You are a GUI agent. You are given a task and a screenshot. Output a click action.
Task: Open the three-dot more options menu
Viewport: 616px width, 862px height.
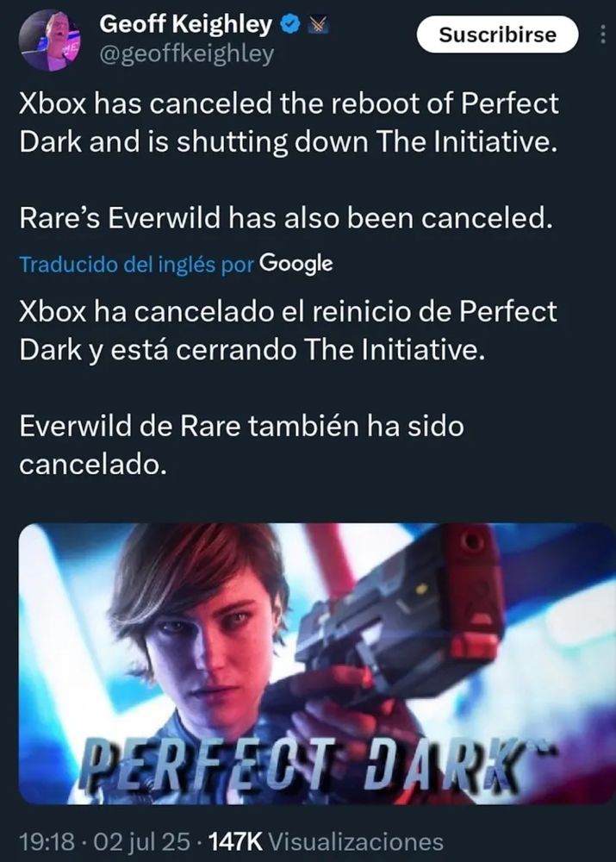(603, 34)
